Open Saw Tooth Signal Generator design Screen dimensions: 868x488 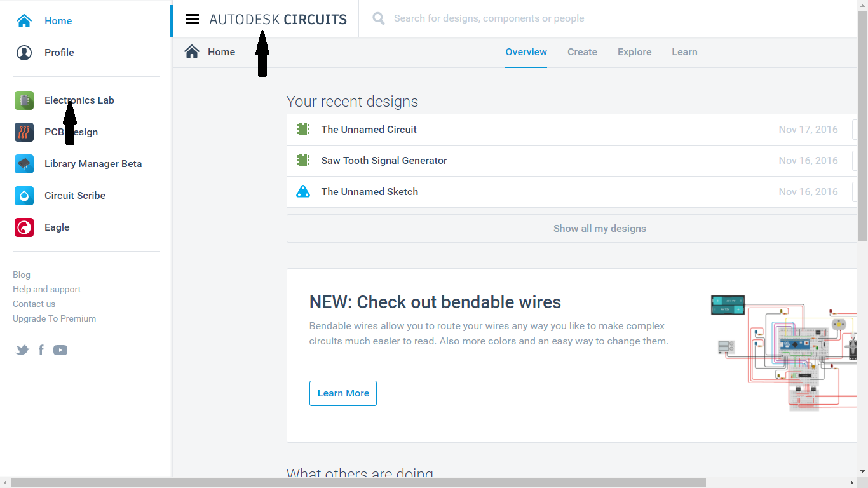coord(384,161)
